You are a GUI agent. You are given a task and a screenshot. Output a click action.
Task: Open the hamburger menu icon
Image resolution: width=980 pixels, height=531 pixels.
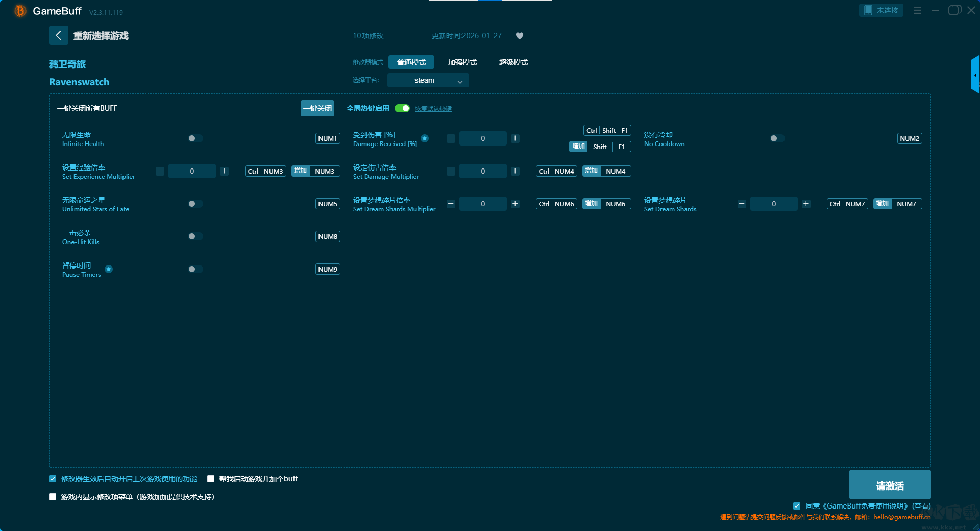click(x=917, y=10)
